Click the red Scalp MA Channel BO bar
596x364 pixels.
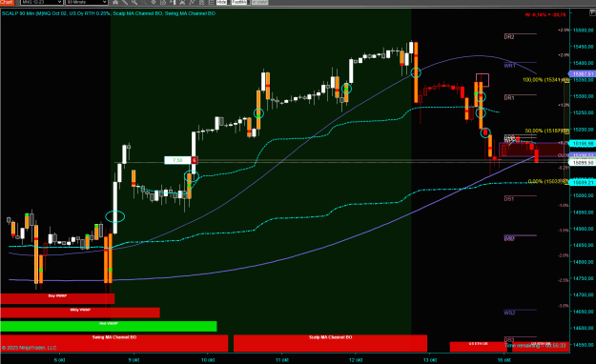tap(330, 343)
